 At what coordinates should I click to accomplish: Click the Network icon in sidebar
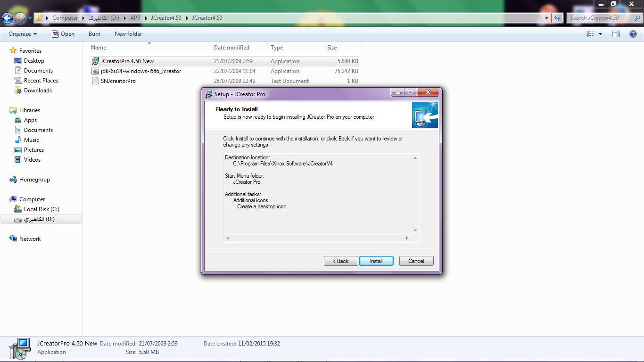(13, 239)
